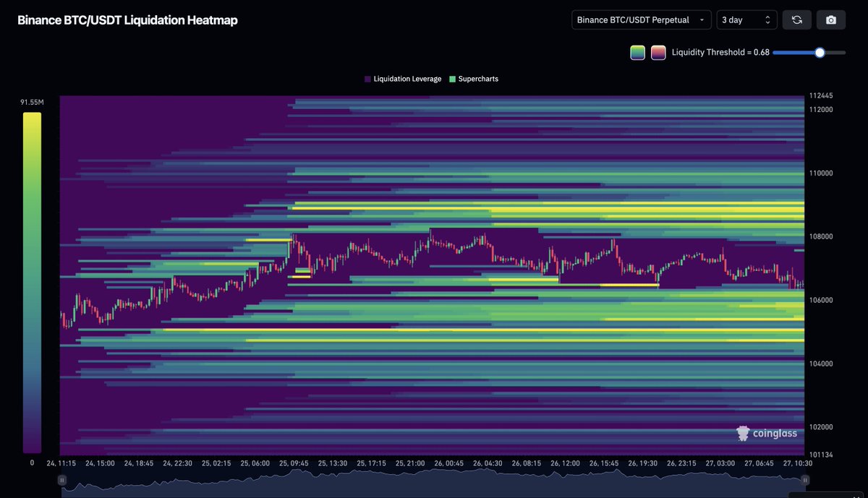Image resolution: width=868 pixels, height=498 pixels.
Task: Select the green-yellow heatmap color scheme
Action: (637, 52)
